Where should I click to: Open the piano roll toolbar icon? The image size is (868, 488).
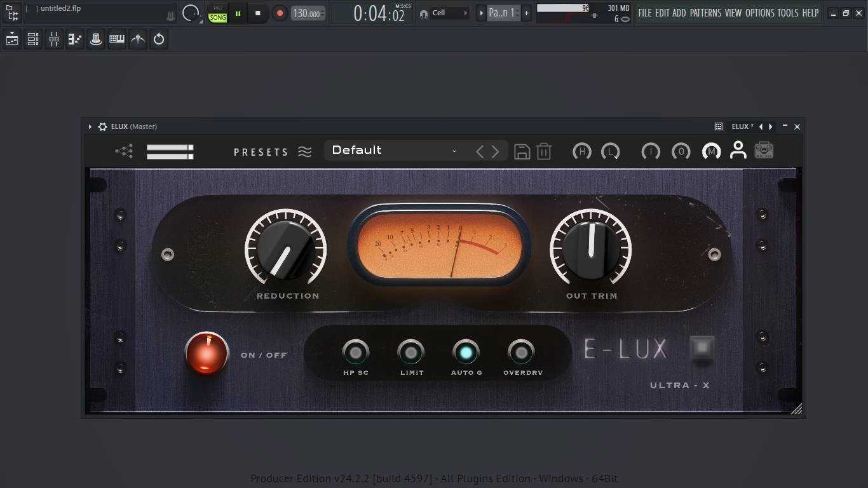[75, 39]
